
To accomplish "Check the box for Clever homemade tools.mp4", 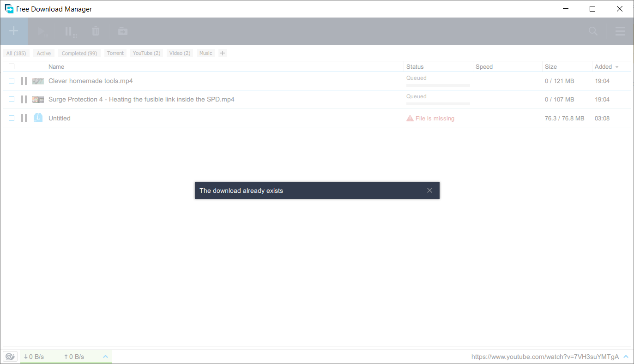I will [x=12, y=81].
